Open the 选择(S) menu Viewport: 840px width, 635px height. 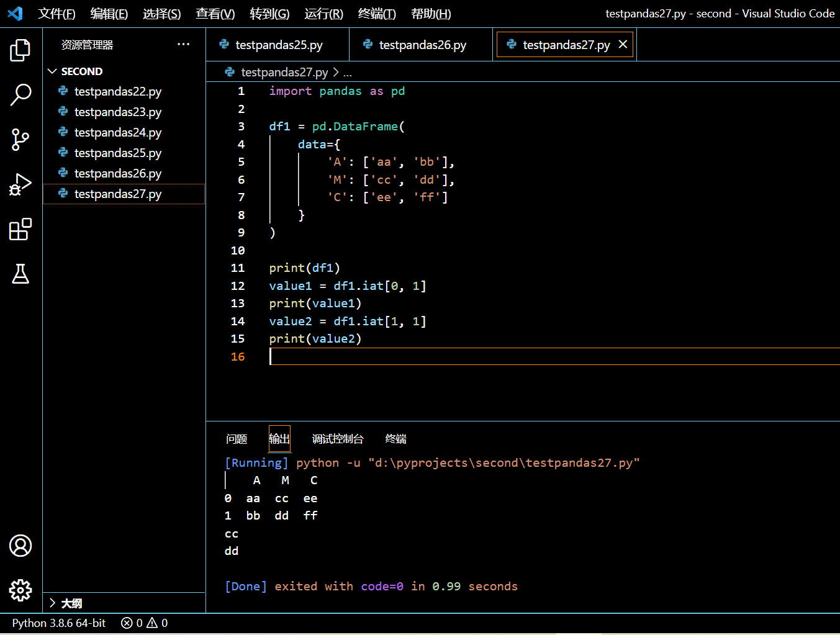coord(161,14)
